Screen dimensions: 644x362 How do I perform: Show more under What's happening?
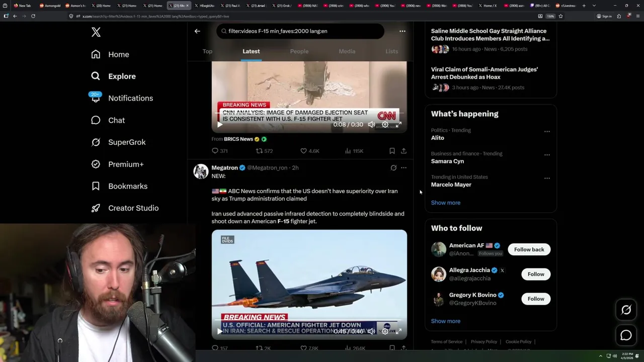446,203
